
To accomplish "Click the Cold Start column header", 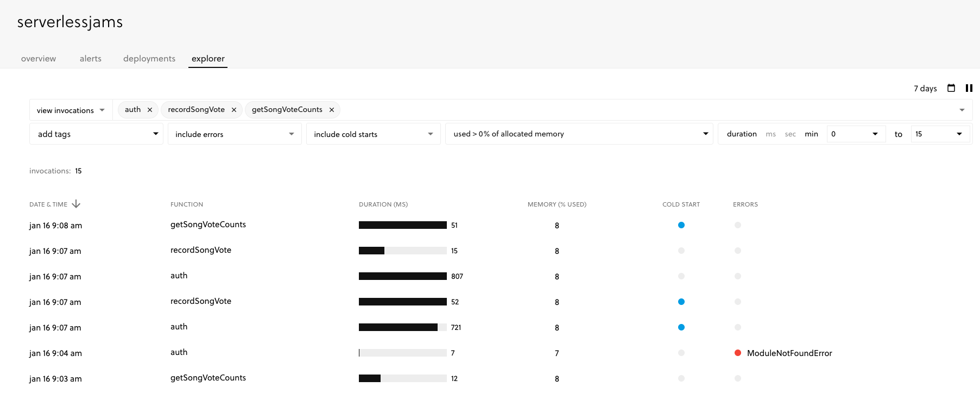I will (681, 204).
